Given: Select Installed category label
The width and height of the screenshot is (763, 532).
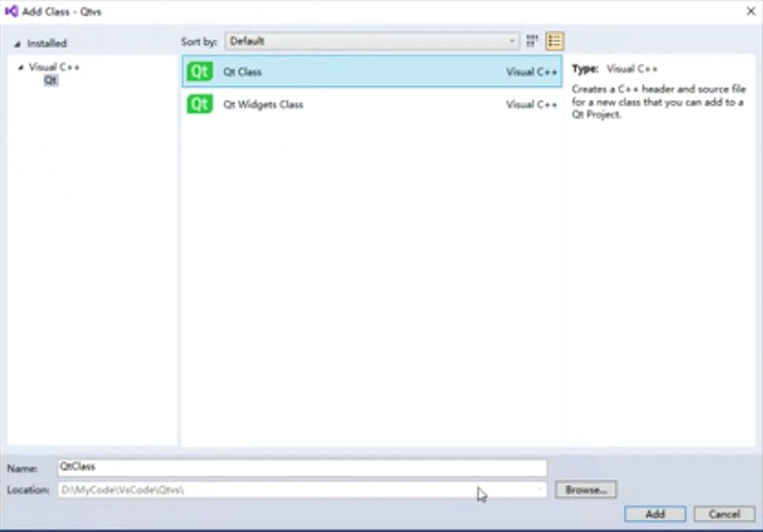Looking at the screenshot, I should pos(47,43).
